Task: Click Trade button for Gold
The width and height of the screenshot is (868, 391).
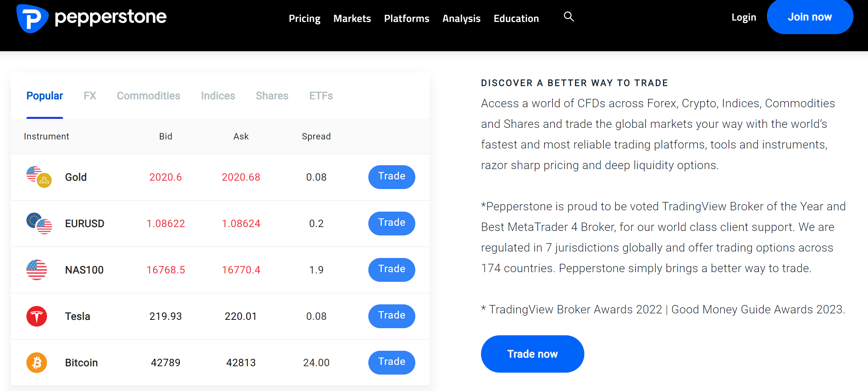Action: 391,177
